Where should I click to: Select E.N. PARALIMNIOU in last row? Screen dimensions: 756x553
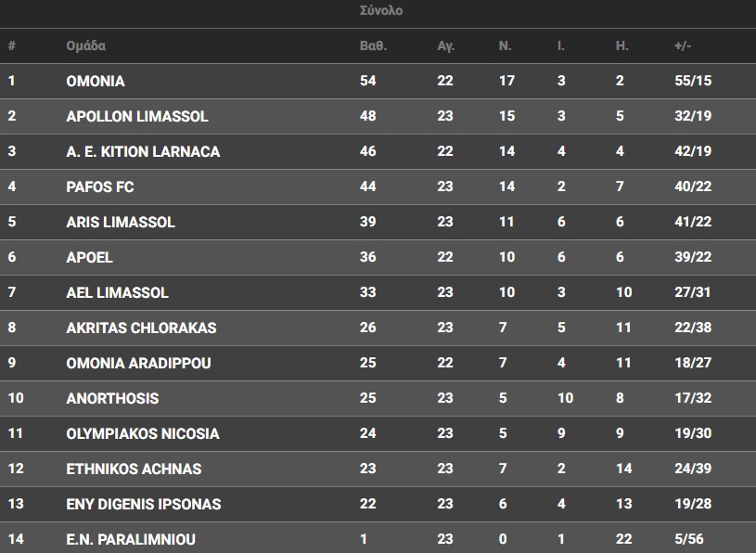point(131,539)
